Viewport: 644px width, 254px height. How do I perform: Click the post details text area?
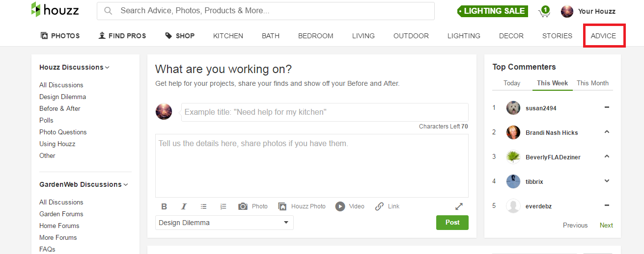coord(312,166)
